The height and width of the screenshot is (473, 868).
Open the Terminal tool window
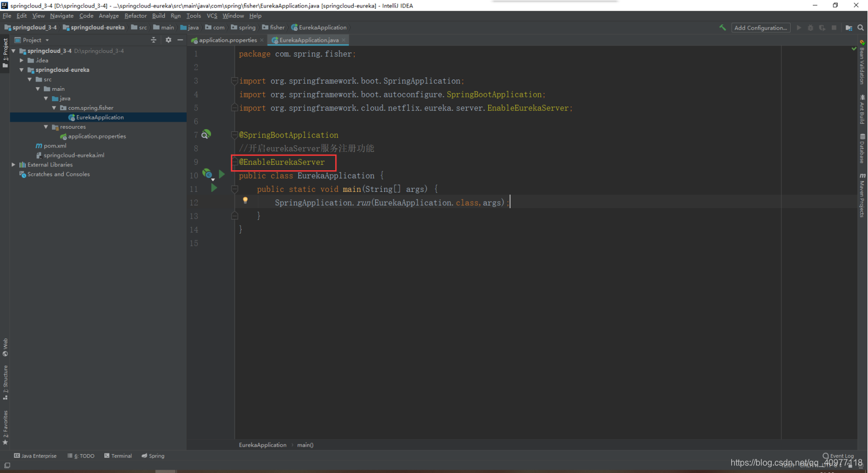point(118,456)
